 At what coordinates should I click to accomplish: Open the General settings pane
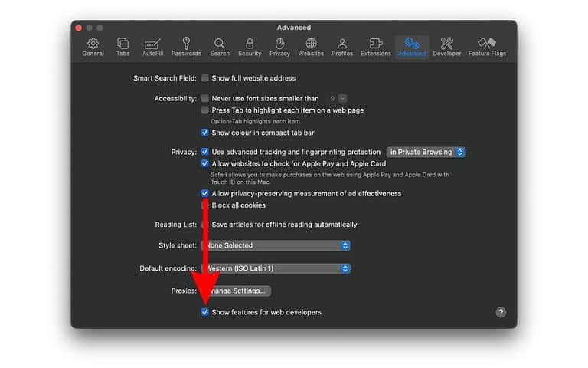tap(93, 47)
